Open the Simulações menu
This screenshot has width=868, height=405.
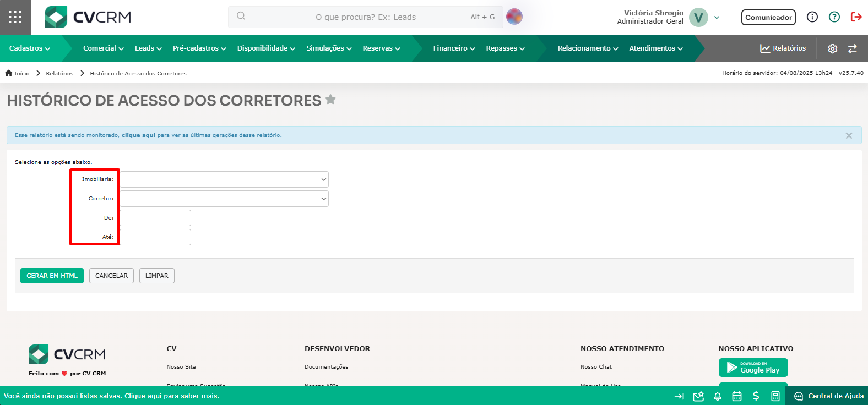329,48
